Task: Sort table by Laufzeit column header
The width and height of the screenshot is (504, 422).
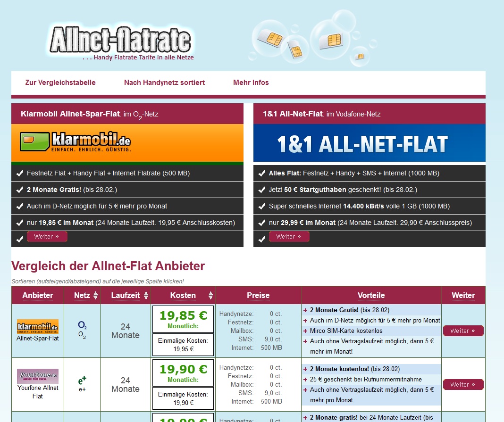Action: pos(126,296)
